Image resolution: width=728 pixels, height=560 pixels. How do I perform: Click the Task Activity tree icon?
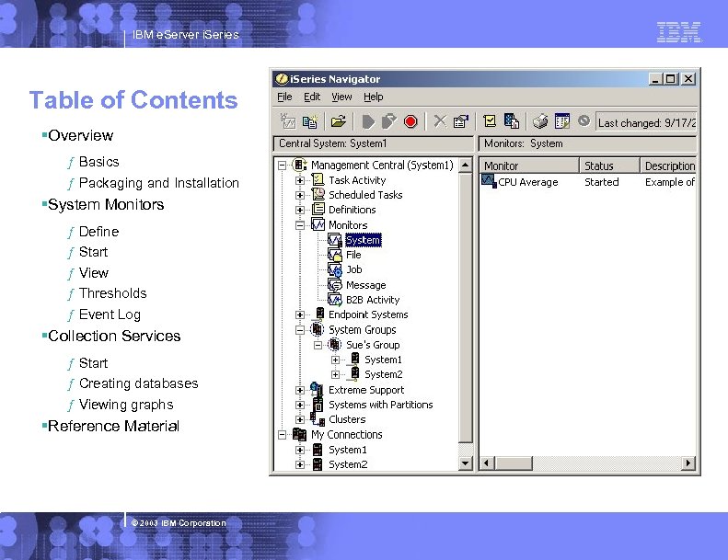click(318, 179)
